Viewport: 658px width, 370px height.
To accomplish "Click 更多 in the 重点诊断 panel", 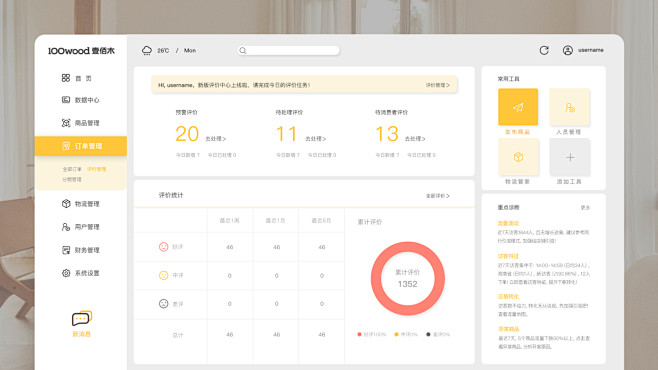I will coord(585,208).
